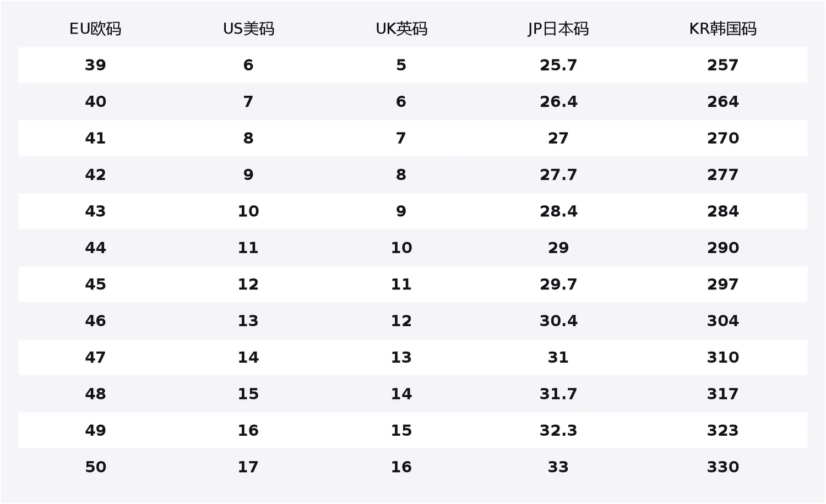Click US size 17 cell

coord(248,467)
